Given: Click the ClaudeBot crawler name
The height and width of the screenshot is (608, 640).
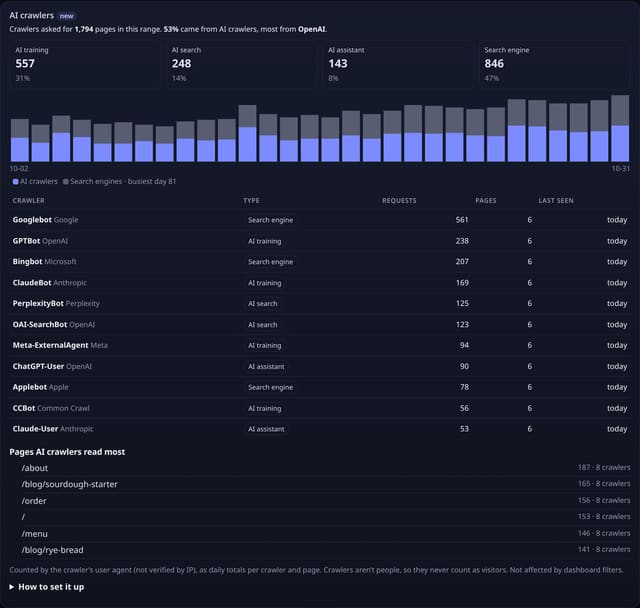Looking at the screenshot, I should [x=32, y=283].
